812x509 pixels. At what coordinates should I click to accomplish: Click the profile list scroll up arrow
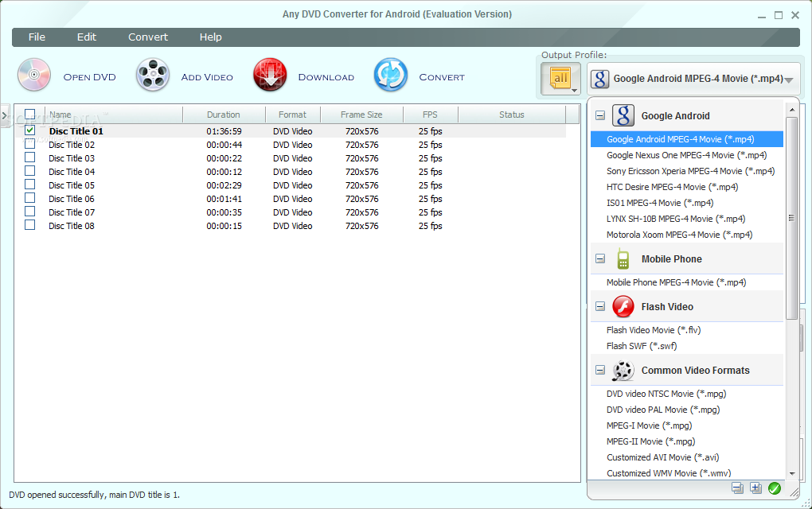[x=792, y=110]
